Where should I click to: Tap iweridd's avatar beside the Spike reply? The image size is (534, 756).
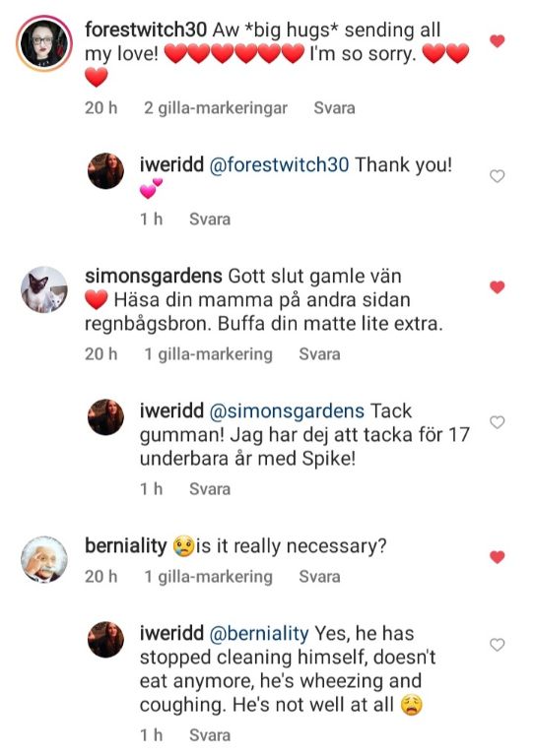coord(105,417)
